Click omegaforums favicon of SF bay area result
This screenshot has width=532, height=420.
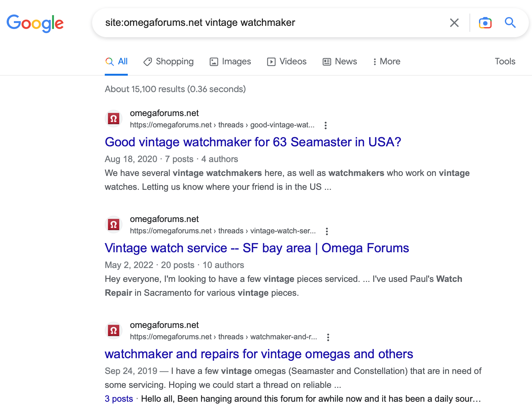tap(114, 225)
